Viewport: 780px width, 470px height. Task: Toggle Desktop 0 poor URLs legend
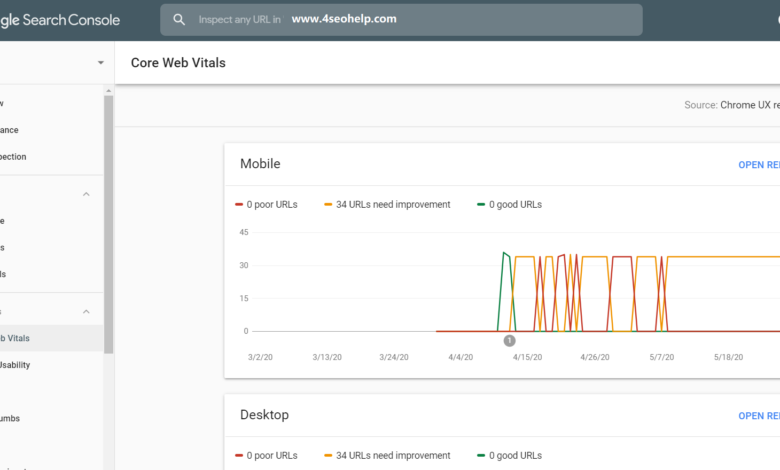tap(266, 456)
